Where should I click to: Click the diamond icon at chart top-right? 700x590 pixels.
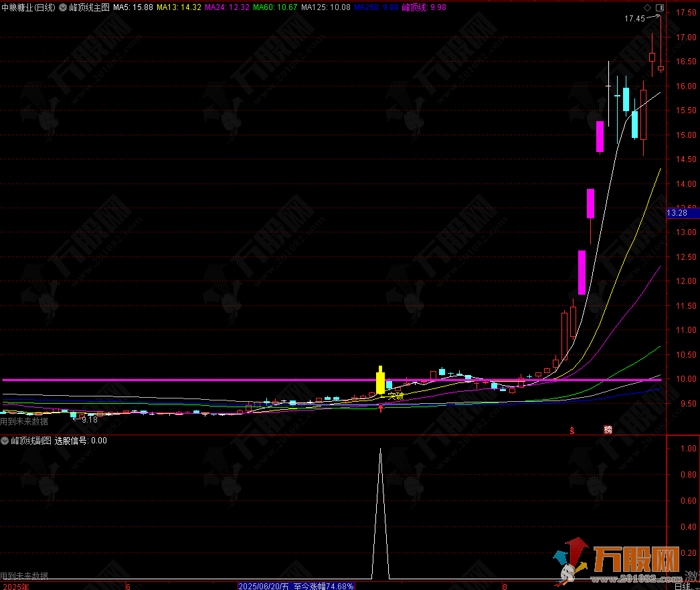coord(646,7)
